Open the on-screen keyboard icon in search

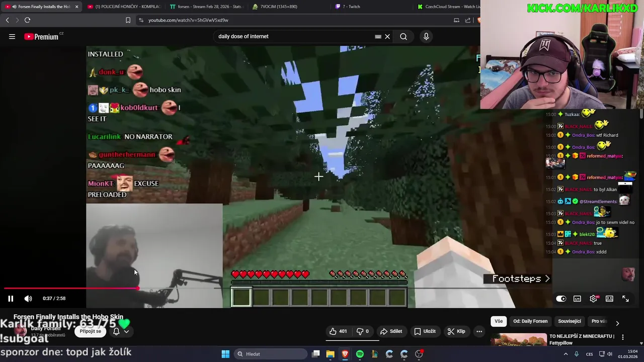coord(378,36)
